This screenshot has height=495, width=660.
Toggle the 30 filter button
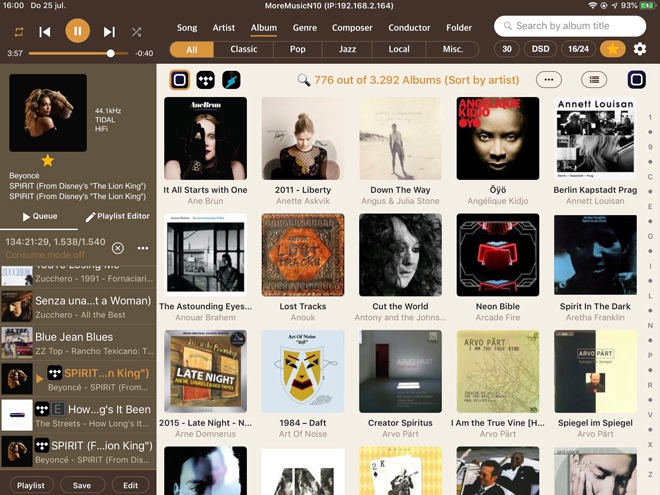point(507,49)
